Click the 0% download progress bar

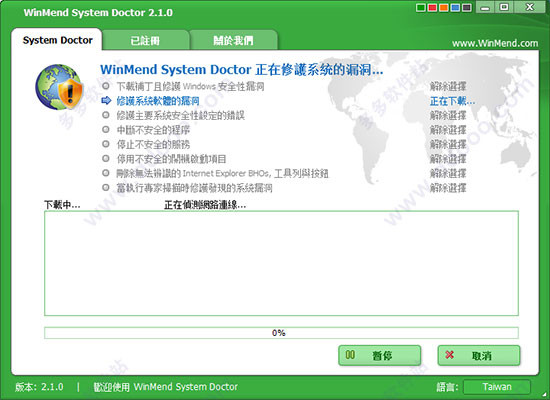tap(281, 333)
